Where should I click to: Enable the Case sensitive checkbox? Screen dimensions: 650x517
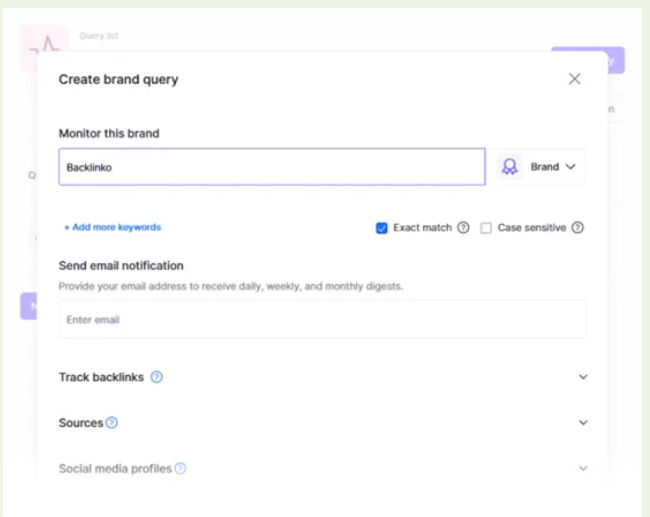(486, 228)
